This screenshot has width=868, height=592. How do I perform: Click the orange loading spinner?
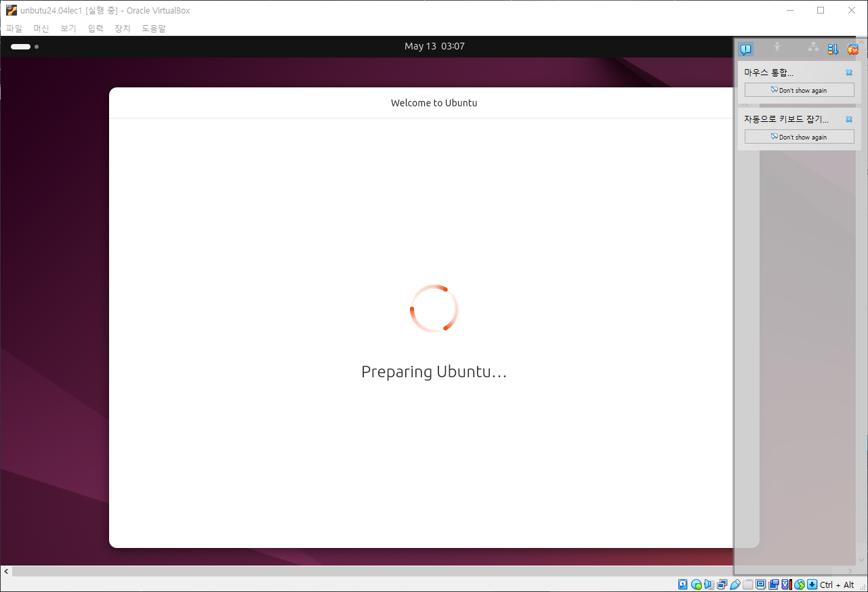pyautogui.click(x=434, y=308)
